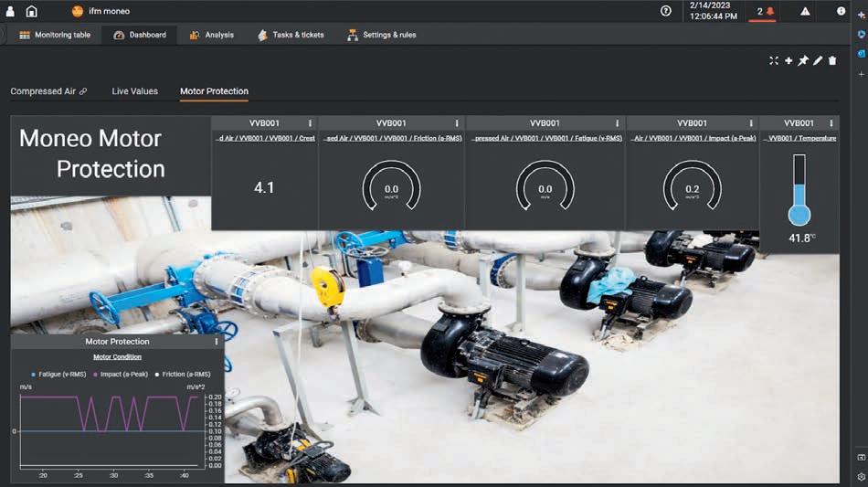The height and width of the screenshot is (487, 868).
Task: Switch to the Dashboard tab
Action: point(140,35)
